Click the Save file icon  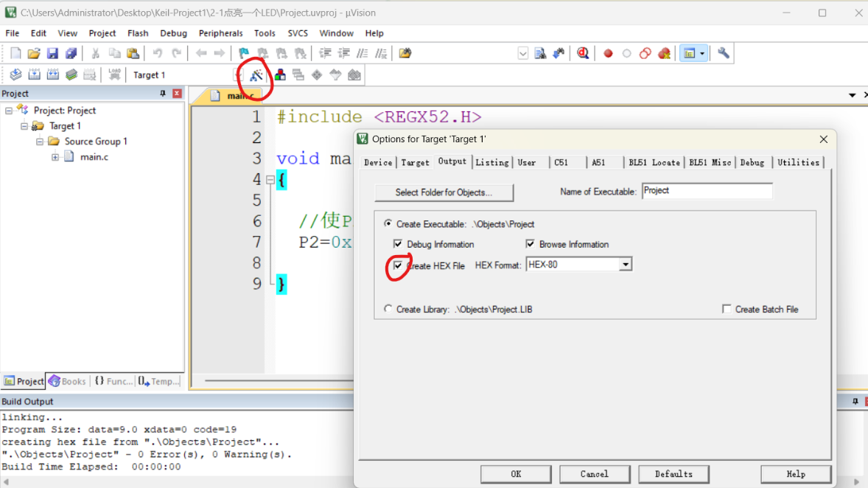52,53
